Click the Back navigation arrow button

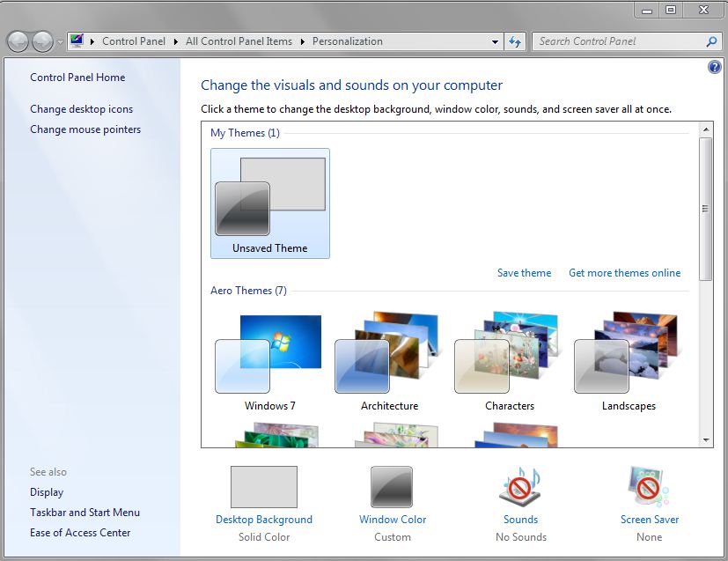tap(18, 41)
